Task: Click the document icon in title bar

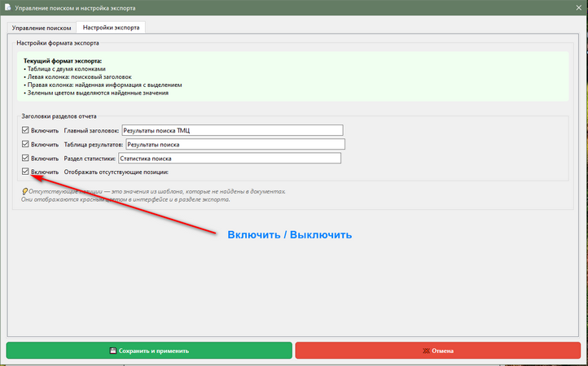Action: coord(7,7)
